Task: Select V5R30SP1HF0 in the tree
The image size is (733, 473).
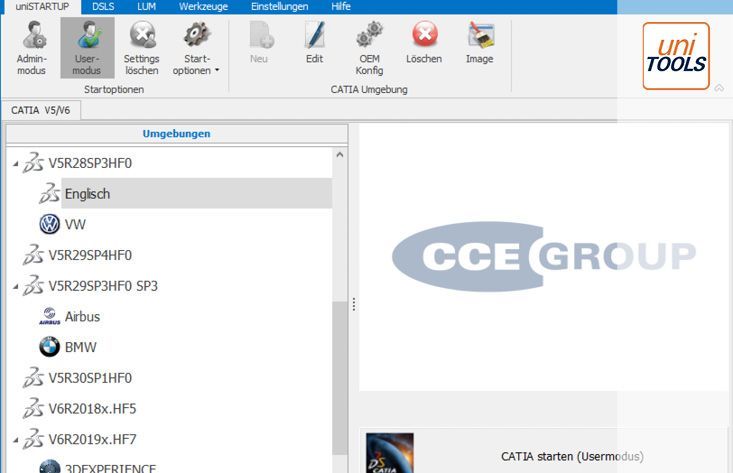Action: point(90,378)
